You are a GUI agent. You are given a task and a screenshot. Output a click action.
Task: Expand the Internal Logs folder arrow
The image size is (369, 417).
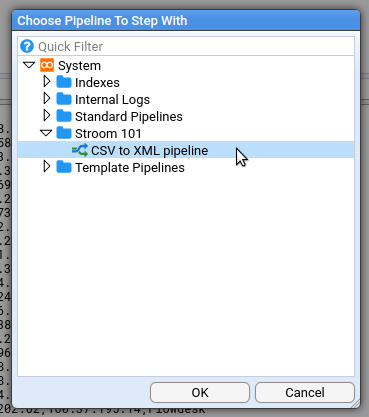(47, 98)
